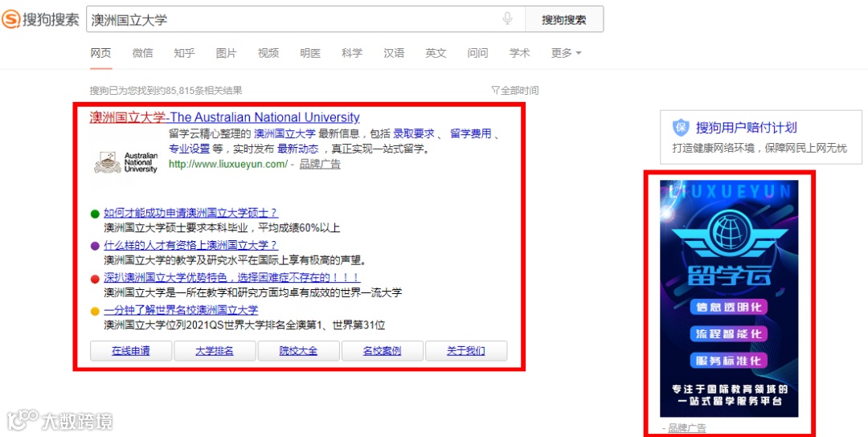Viewport: 868px width, 437px height.
Task: Click the Sogou logo icon
Action: [x=10, y=20]
